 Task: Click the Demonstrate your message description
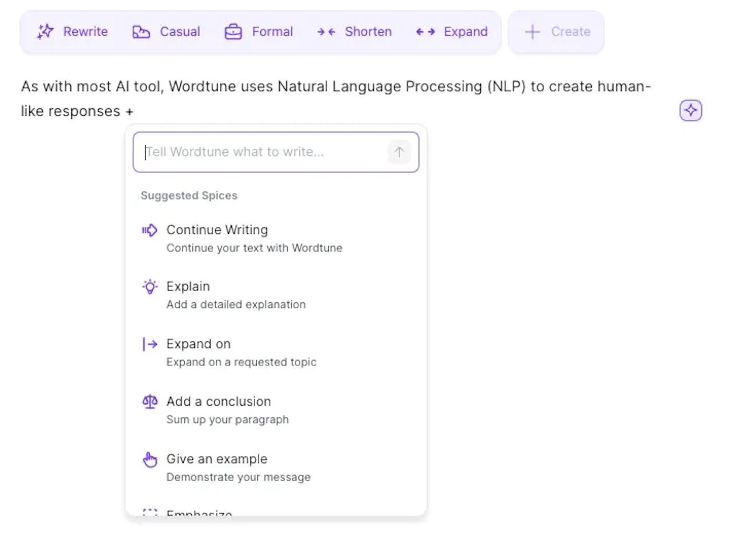click(238, 477)
